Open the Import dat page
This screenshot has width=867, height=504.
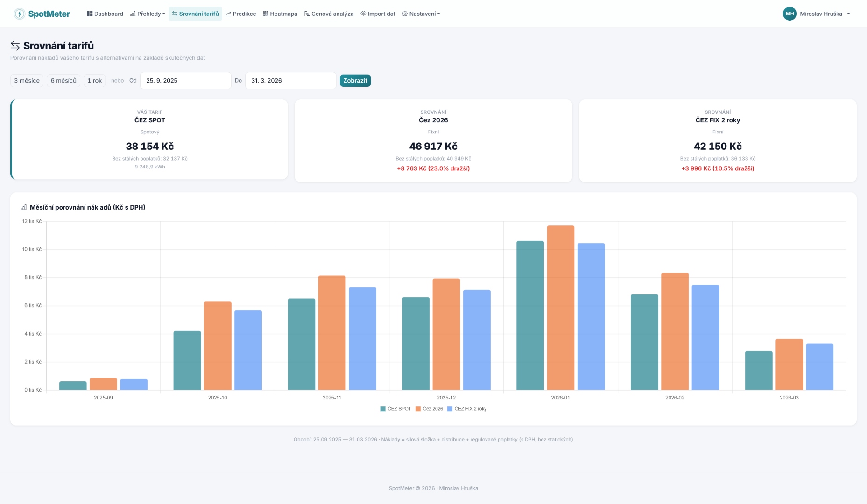[378, 14]
